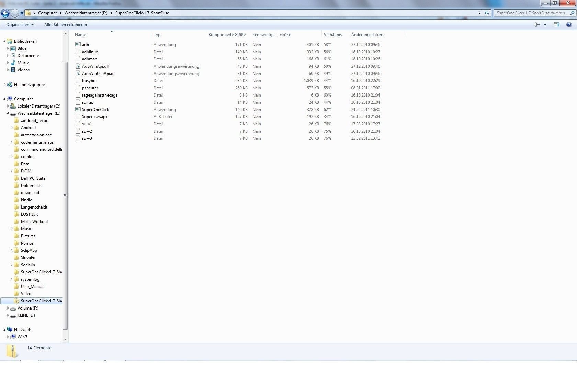This screenshot has height=392, width=577.
Task: Open the Organisieren menu
Action: (x=20, y=25)
